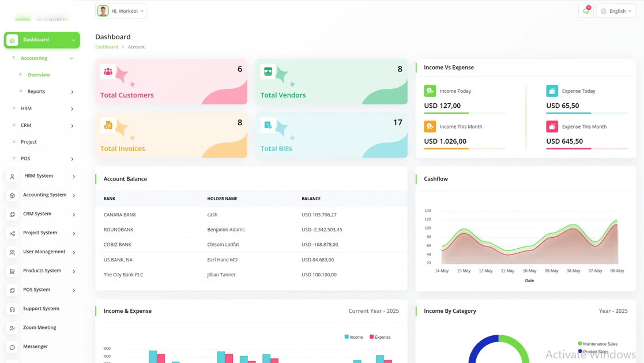Open the Support System headset icon
The image size is (644, 363).
coord(13,308)
